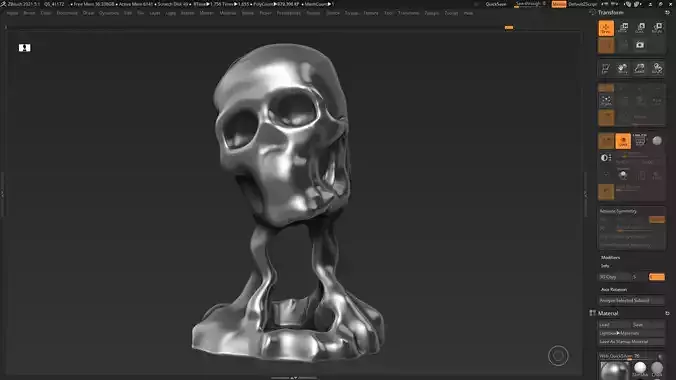Toggle the orange button left of Solo
Screen dimensions: 676x380
click(606, 141)
